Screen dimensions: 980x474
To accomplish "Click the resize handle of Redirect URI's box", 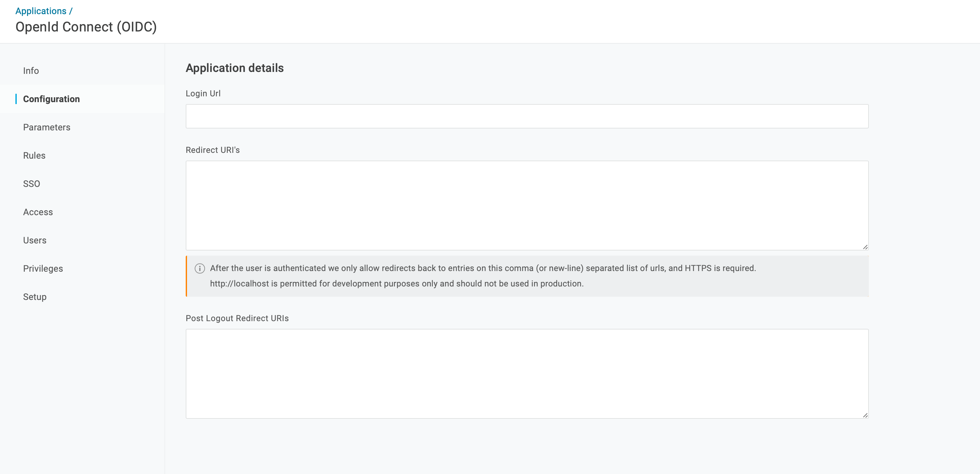I will 865,246.
